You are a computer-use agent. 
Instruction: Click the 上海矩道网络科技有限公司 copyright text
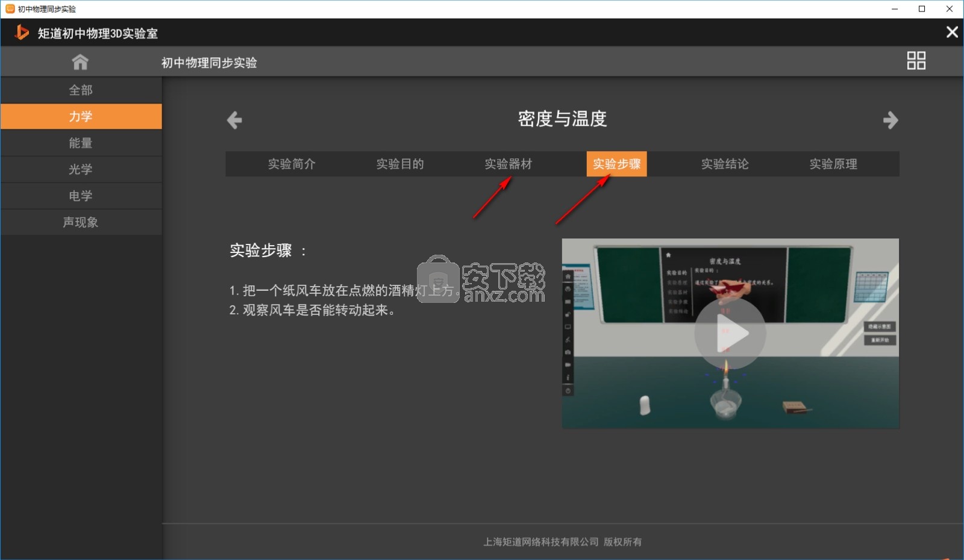click(x=562, y=542)
